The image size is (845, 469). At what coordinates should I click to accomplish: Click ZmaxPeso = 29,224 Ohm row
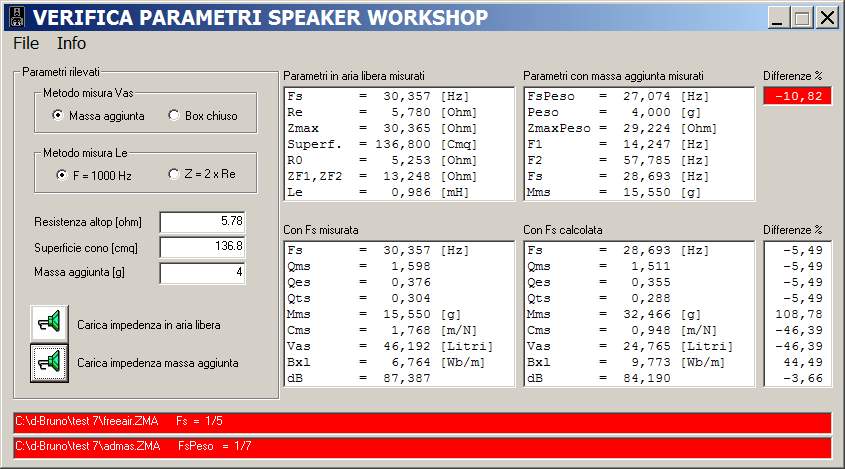(x=622, y=128)
